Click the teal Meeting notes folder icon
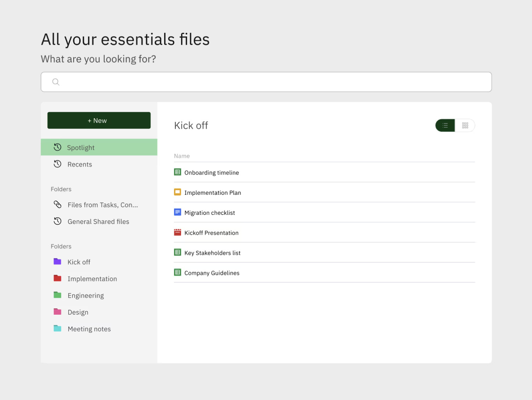This screenshot has width=532, height=400. click(x=57, y=328)
